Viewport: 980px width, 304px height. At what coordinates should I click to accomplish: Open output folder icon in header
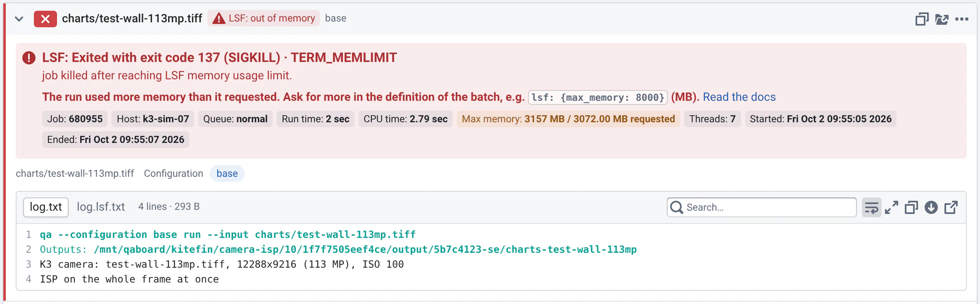(942, 19)
